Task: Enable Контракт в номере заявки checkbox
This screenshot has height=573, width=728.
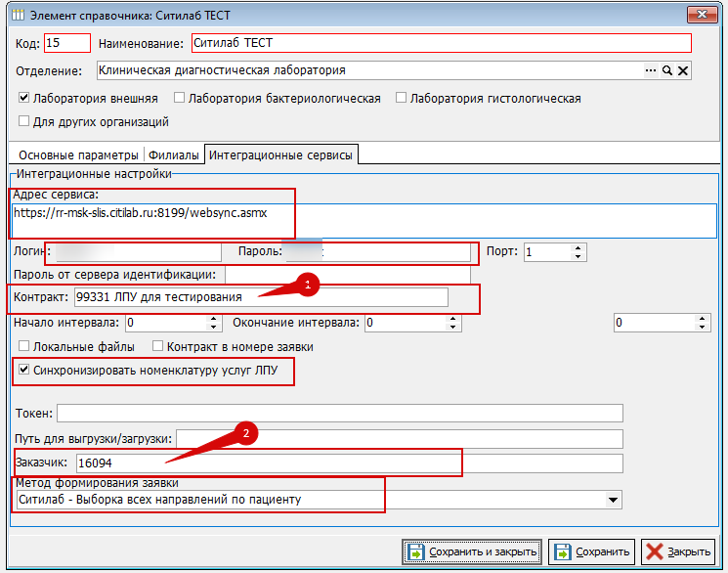Action: click(157, 346)
